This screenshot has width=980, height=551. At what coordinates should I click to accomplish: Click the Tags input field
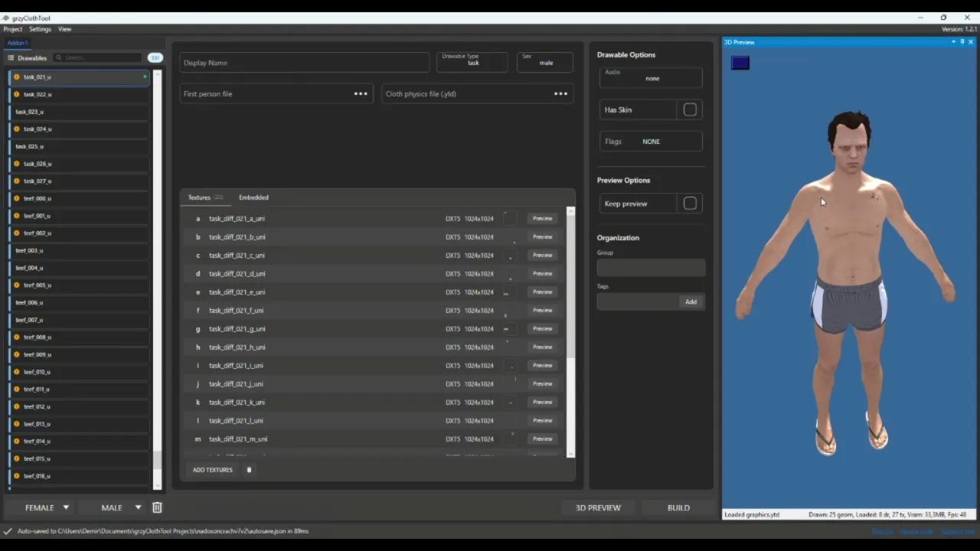coord(637,302)
